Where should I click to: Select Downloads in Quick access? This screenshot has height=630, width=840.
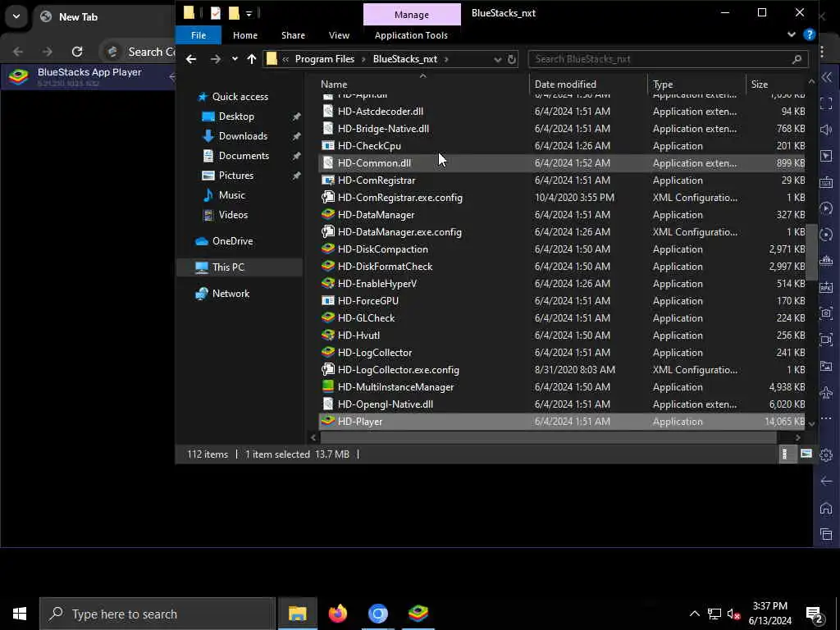(x=243, y=136)
